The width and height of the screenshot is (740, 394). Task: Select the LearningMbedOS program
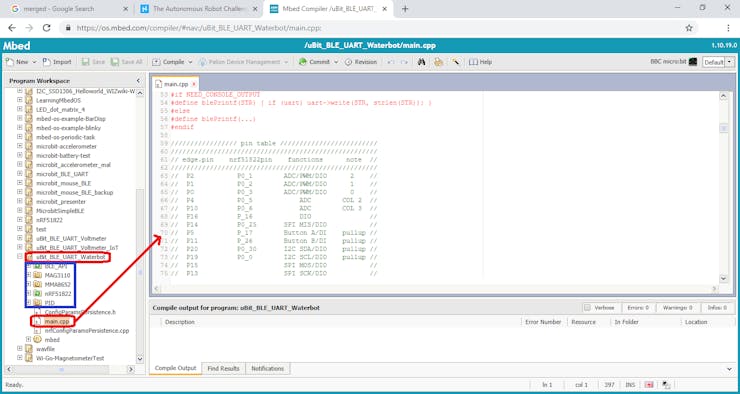tap(58, 101)
